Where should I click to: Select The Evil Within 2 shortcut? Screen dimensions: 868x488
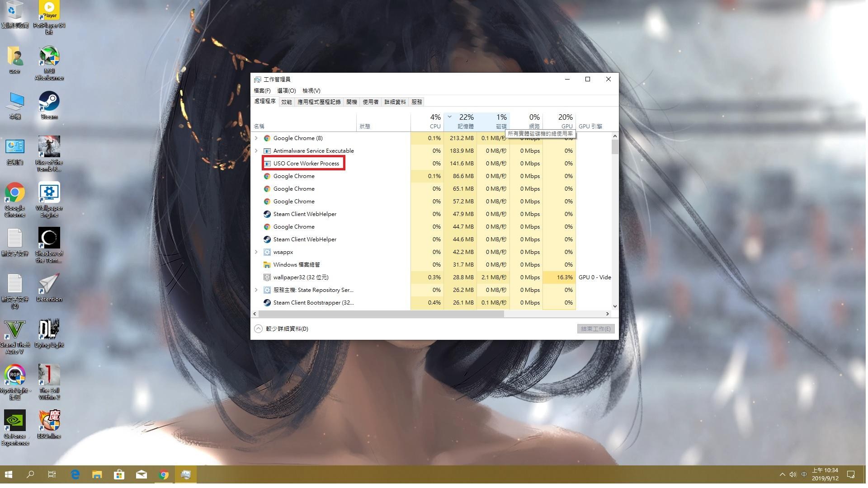click(x=49, y=382)
